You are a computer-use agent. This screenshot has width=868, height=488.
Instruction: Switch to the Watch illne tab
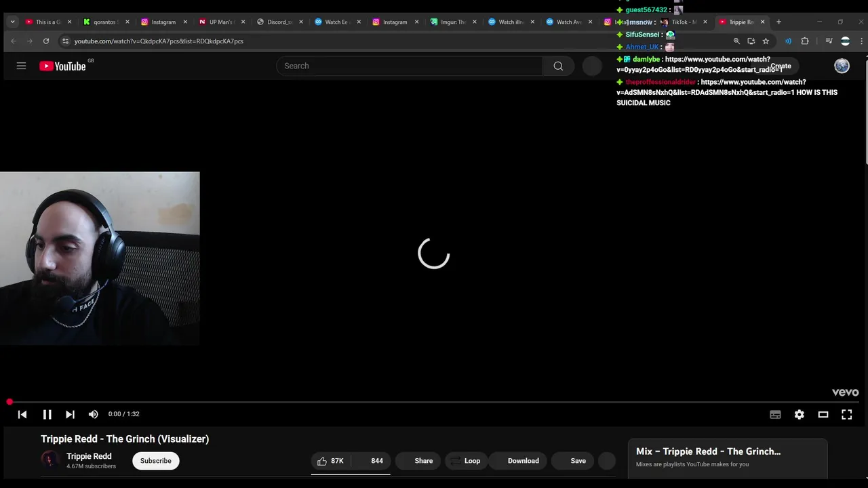point(511,22)
